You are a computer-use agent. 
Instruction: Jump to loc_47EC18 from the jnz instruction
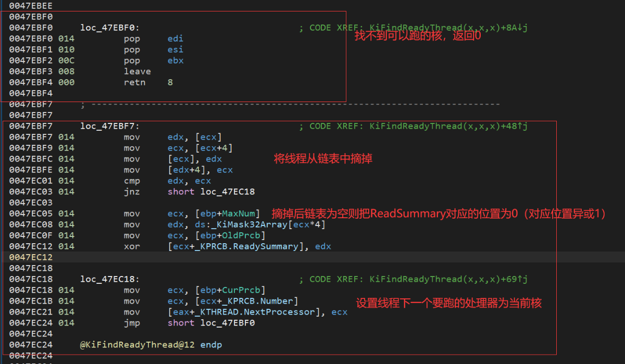pos(228,192)
